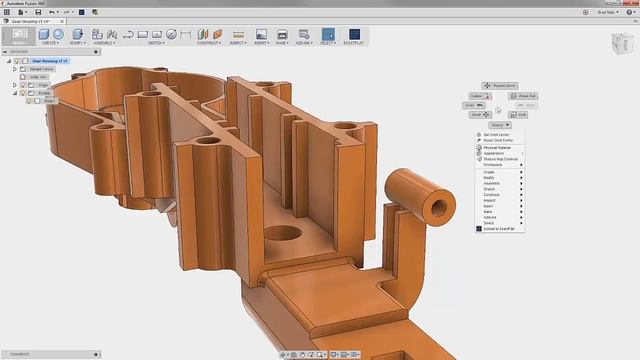Image resolution: width=640 pixels, height=360 pixels.
Task: Open the Appearance context menu entry
Action: [500, 153]
